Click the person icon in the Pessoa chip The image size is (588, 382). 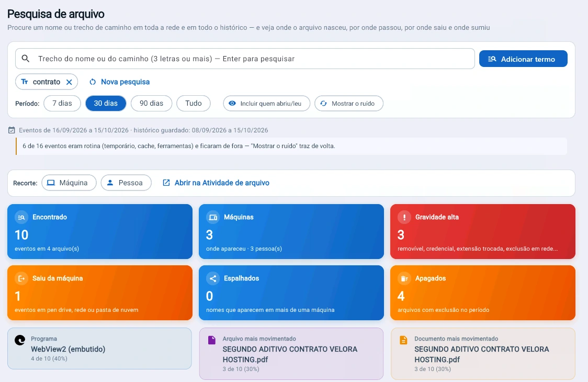pyautogui.click(x=110, y=183)
